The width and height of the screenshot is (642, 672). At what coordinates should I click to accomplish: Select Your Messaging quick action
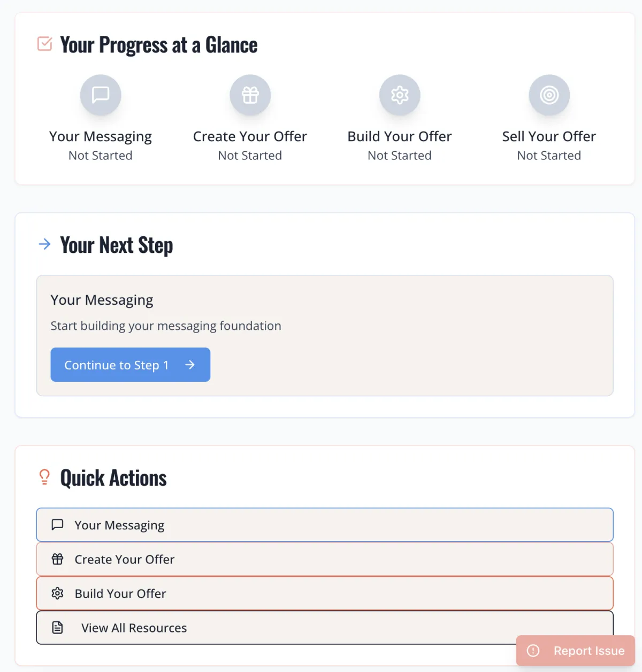(324, 525)
